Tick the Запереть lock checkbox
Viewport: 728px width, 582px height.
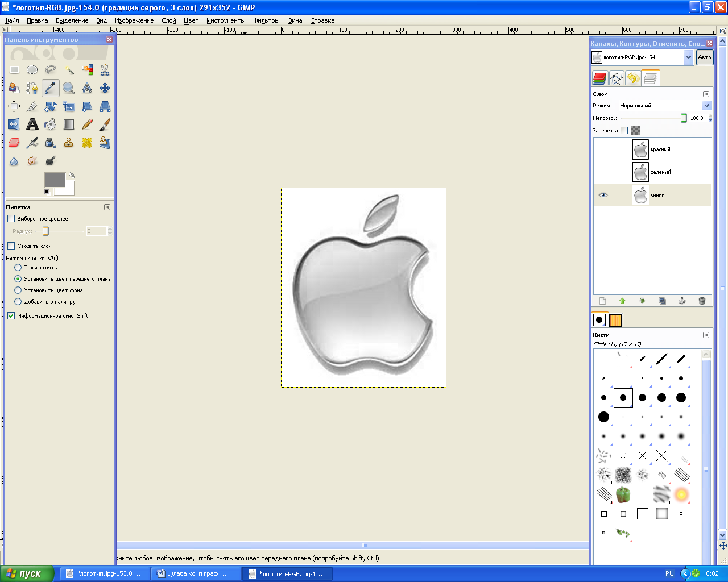[624, 130]
